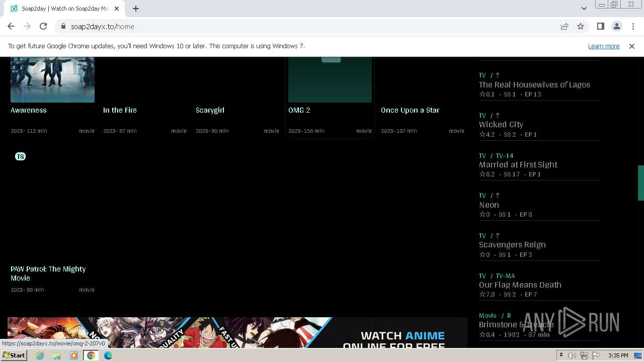
Task: Click the 2023 - 156 min text under OMG 2
Action: (306, 131)
